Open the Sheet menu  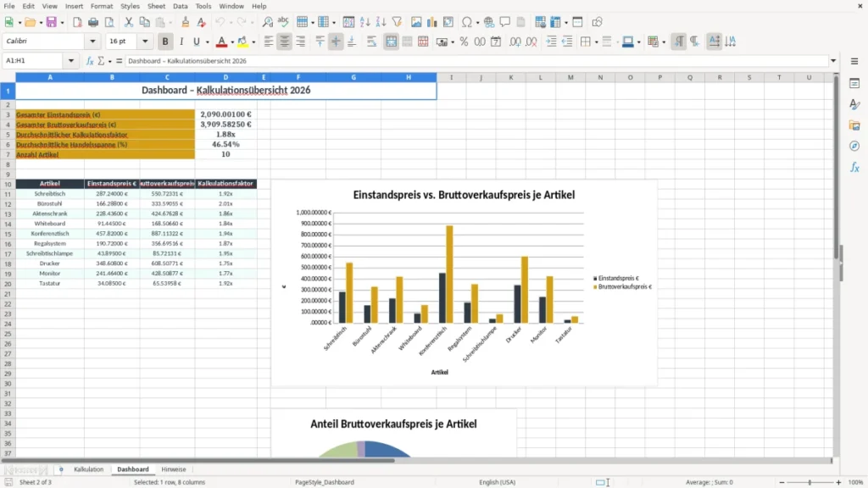point(156,6)
